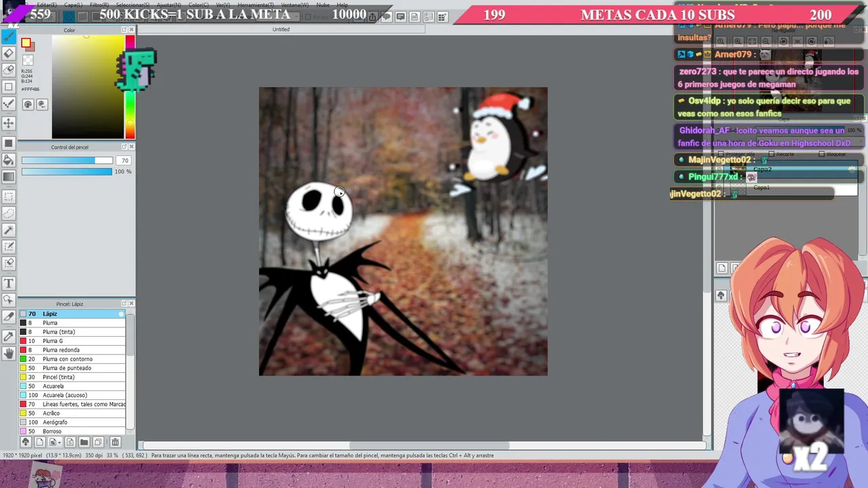Close the Pincel: Lápiz panel
The image size is (868, 488).
(x=132, y=304)
